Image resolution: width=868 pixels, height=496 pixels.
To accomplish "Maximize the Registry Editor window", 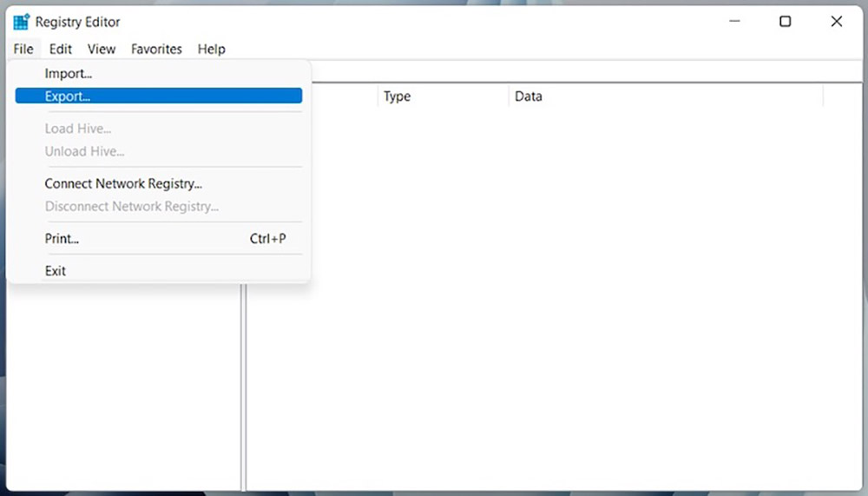I will (x=785, y=22).
